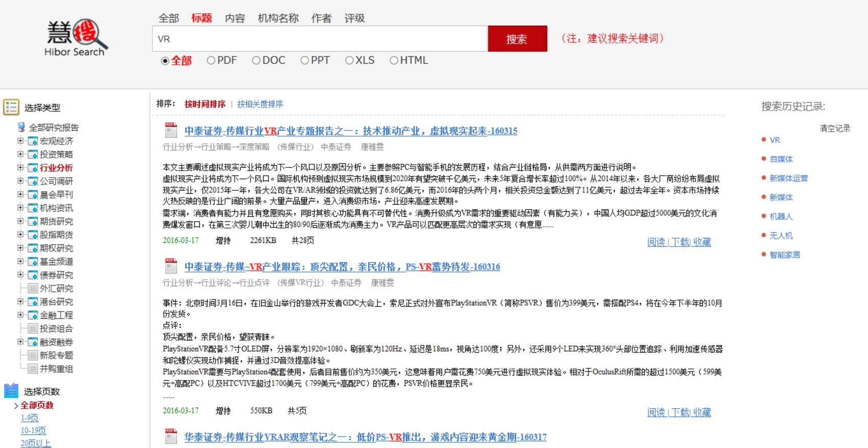Image resolution: width=868 pixels, height=448 pixels.
Task: Expand the 期货研究 tree node
Action: pyautogui.click(x=20, y=221)
